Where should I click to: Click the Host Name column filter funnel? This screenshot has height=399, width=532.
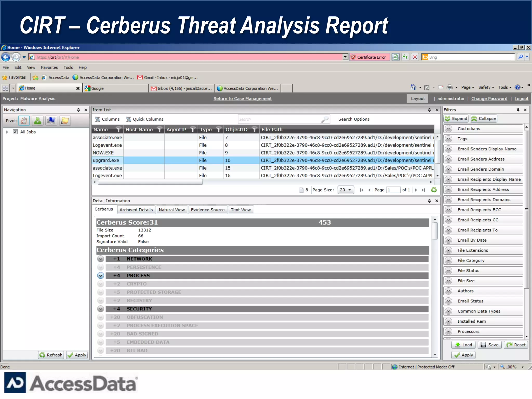(159, 129)
